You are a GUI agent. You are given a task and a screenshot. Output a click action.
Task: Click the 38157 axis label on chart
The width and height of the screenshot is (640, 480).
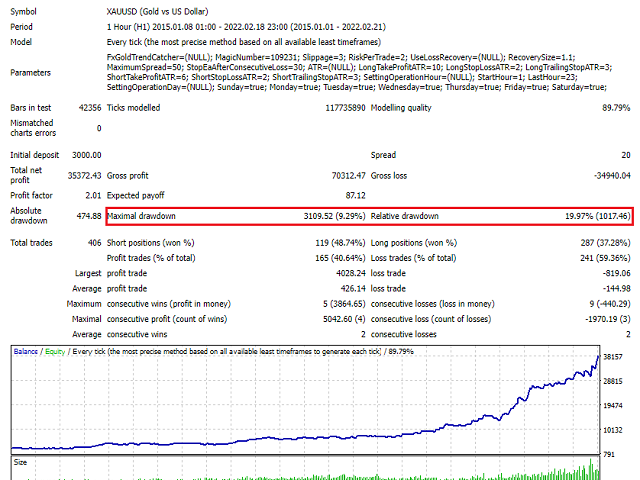(613, 357)
